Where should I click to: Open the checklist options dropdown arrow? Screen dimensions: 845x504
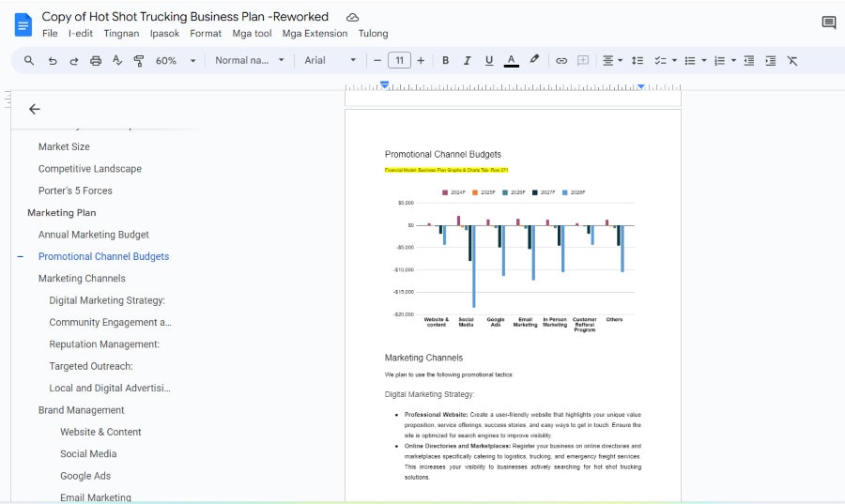coord(674,61)
